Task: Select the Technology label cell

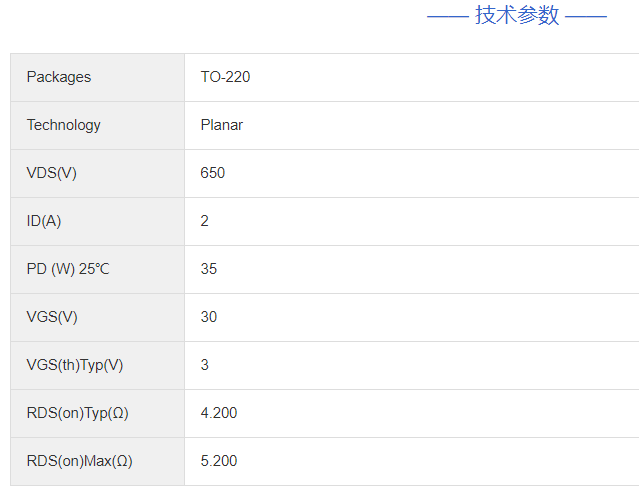Action: [x=64, y=125]
